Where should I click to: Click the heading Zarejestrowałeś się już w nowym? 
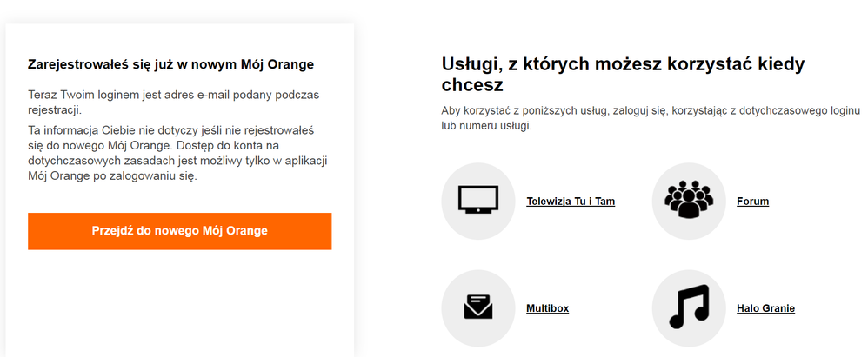pyautogui.click(x=170, y=64)
